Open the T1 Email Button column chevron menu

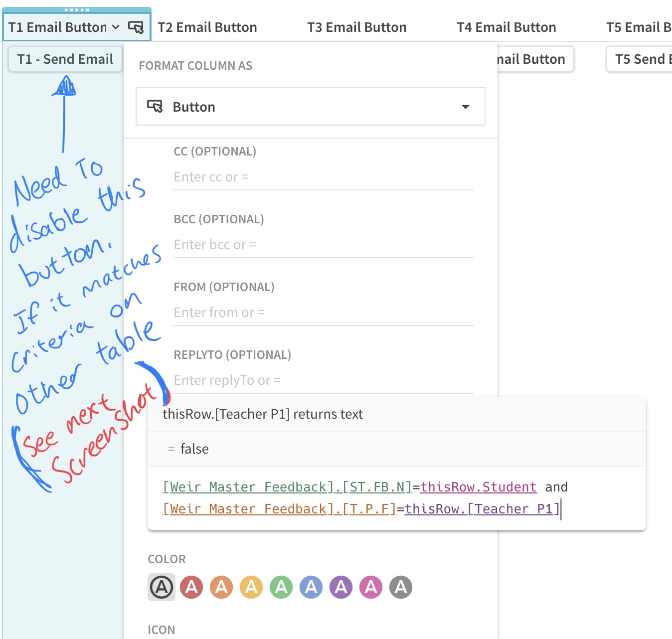tap(116, 27)
